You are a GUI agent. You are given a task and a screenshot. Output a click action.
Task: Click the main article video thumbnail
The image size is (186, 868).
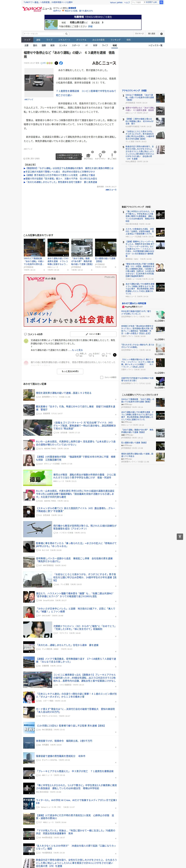coord(39,83)
